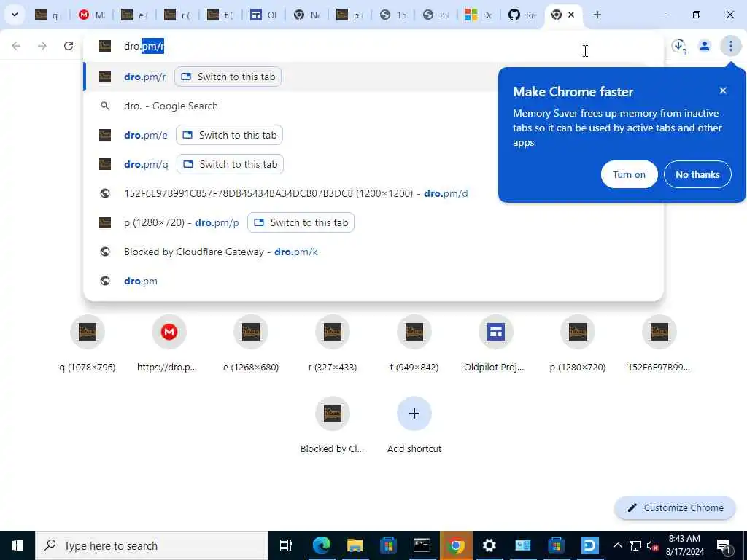This screenshot has height=560, width=747.
Task: Select the plain dro.pm suggestion
Action: (141, 281)
